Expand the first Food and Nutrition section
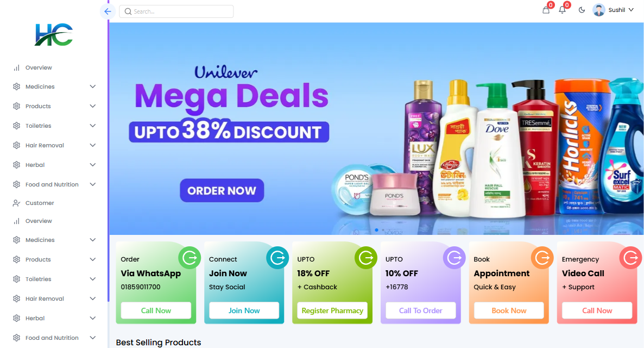The width and height of the screenshot is (644, 348). (54, 184)
